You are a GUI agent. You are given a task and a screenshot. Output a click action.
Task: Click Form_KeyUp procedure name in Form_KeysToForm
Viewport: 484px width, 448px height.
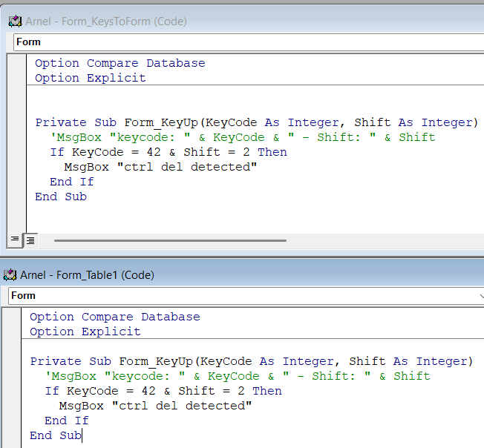pos(160,122)
